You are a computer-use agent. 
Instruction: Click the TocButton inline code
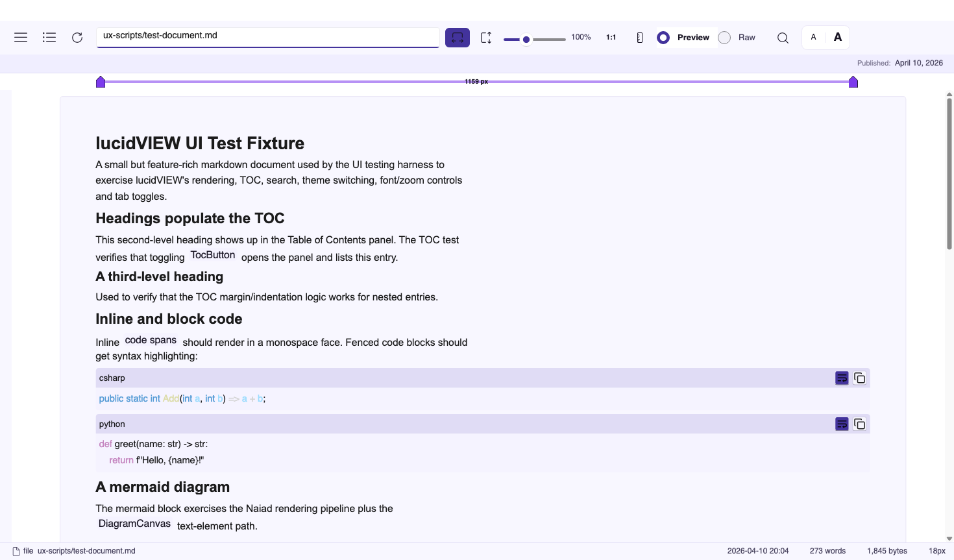tap(213, 255)
